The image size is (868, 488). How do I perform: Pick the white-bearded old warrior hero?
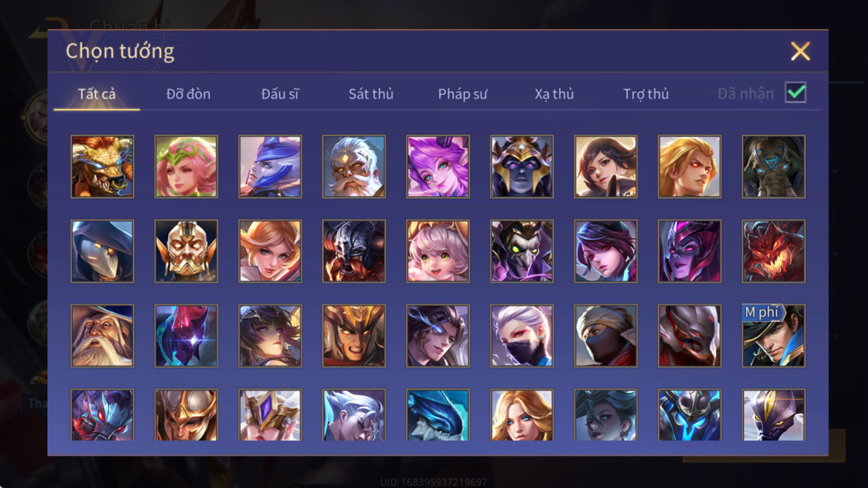pos(354,166)
